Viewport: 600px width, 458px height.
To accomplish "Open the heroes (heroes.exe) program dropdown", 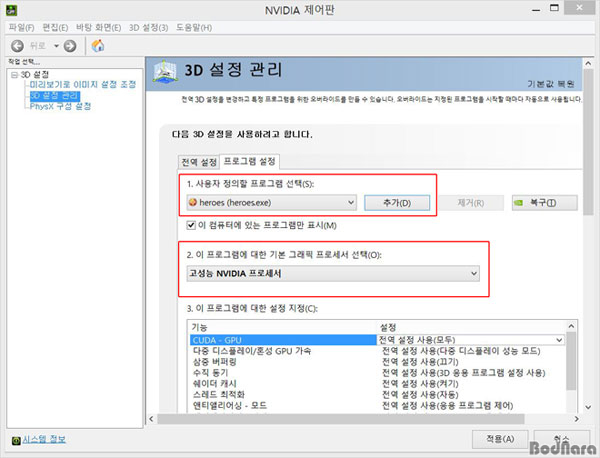I will pyautogui.click(x=272, y=202).
